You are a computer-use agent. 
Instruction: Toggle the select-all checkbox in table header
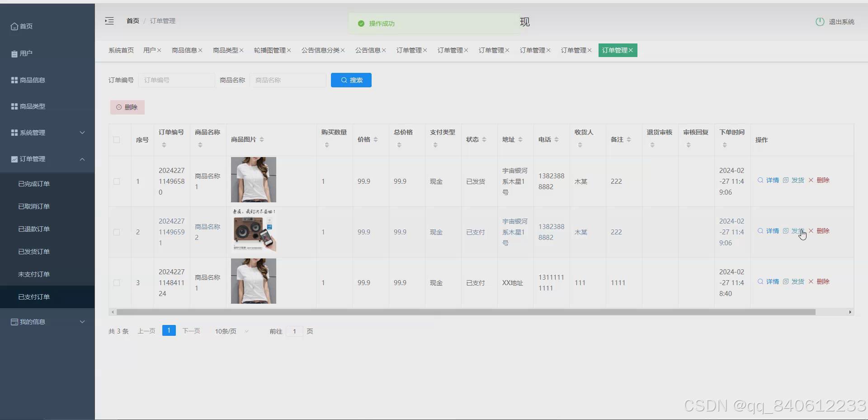coord(117,140)
